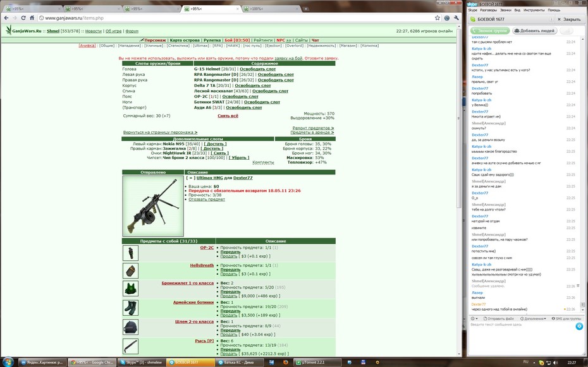
Task: Click the Рысь [P] weapon icon
Action: (130, 346)
